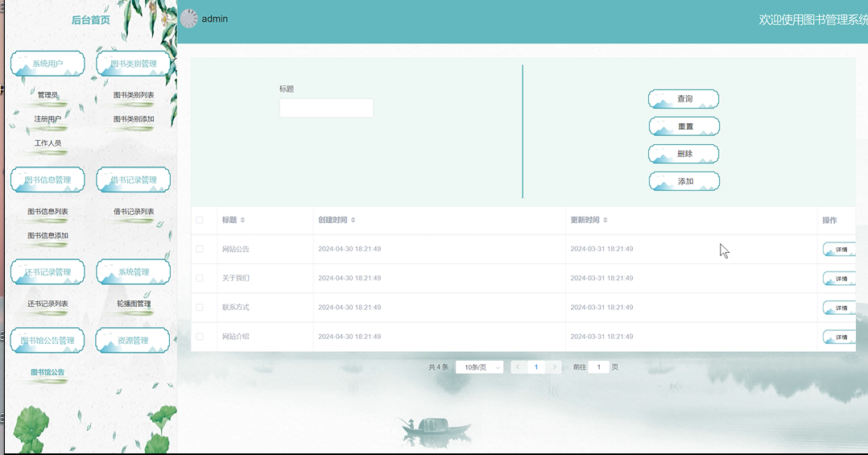Screen dimensions: 868x455
Task: Expand the 图书信息管理 menu group
Action: (x=48, y=180)
